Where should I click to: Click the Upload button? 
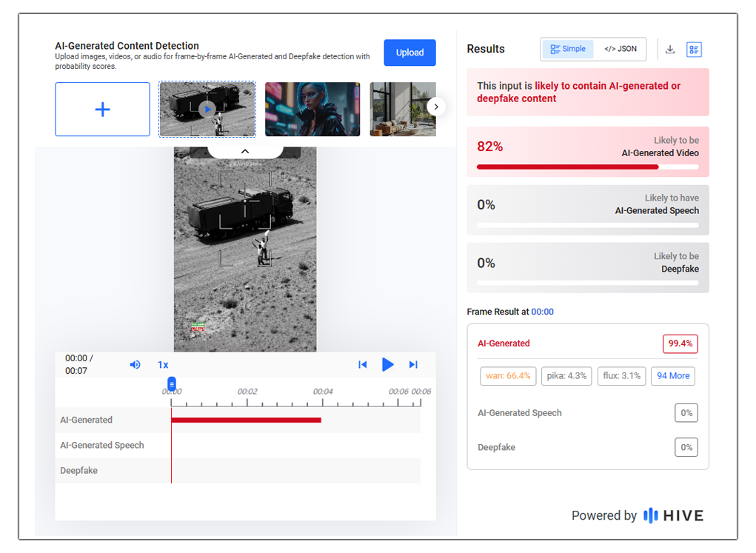(x=409, y=53)
